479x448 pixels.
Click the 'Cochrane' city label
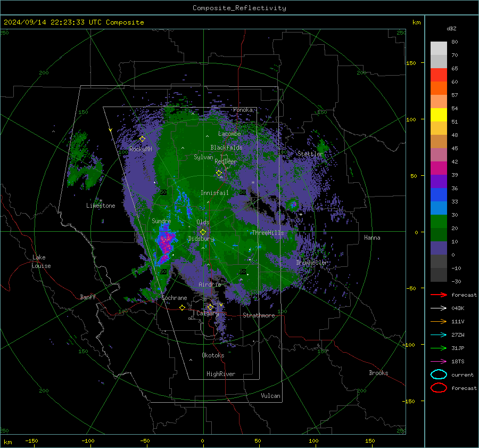pos(174,298)
